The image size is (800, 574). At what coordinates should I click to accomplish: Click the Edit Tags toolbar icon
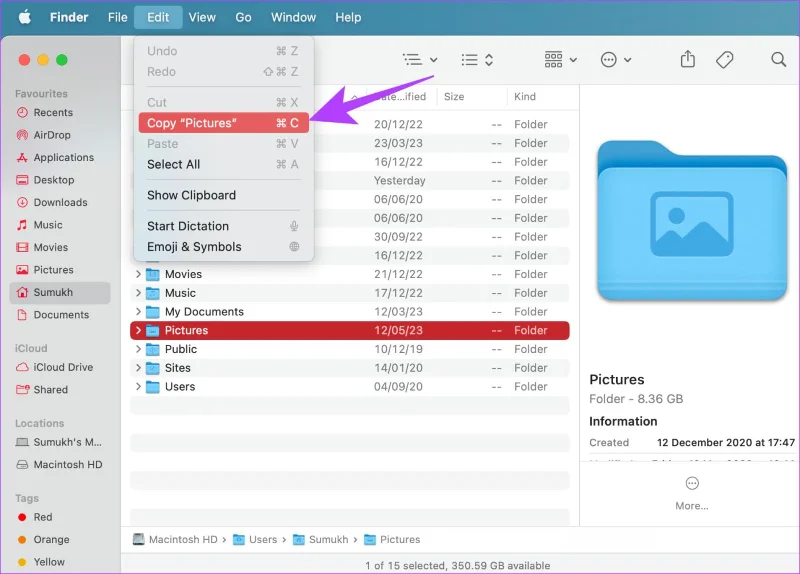[x=724, y=60]
